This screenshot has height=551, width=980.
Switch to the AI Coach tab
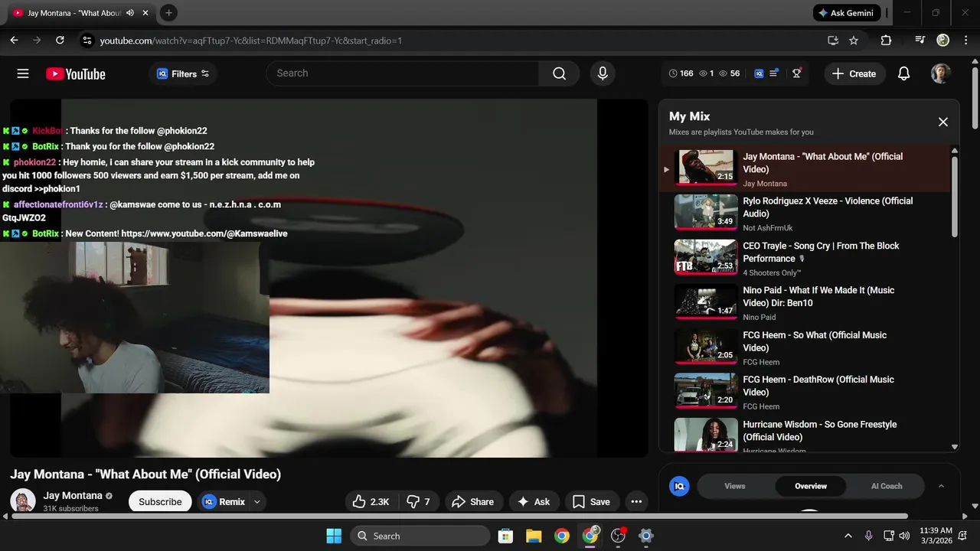pos(887,486)
